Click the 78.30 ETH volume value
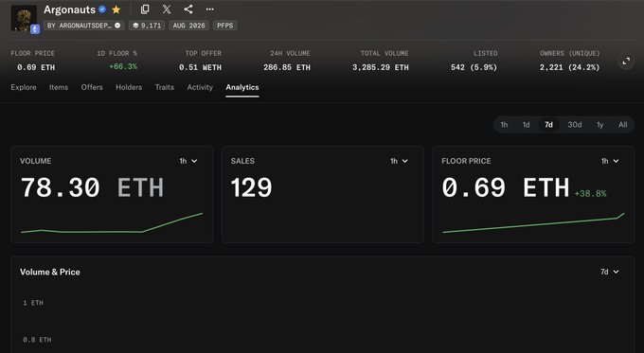The image size is (644, 353). [x=92, y=187]
